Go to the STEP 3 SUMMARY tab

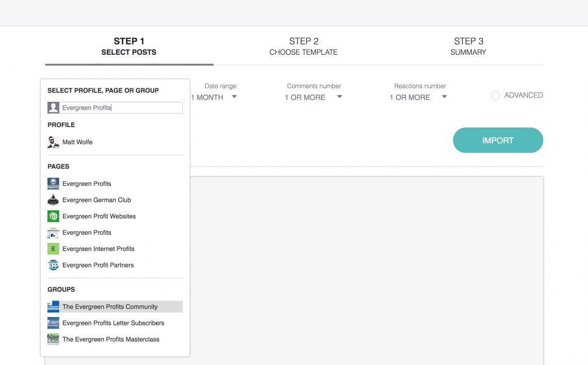[x=468, y=46]
